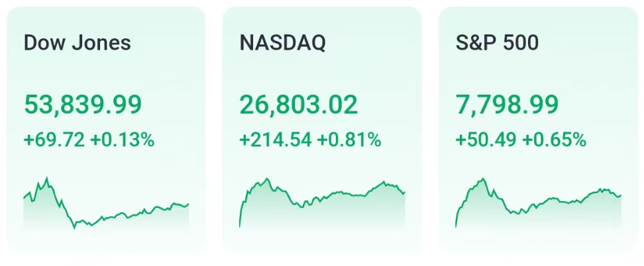644x266 pixels.
Task: Click the NASDAQ value 26,803.02
Action: [299, 105]
